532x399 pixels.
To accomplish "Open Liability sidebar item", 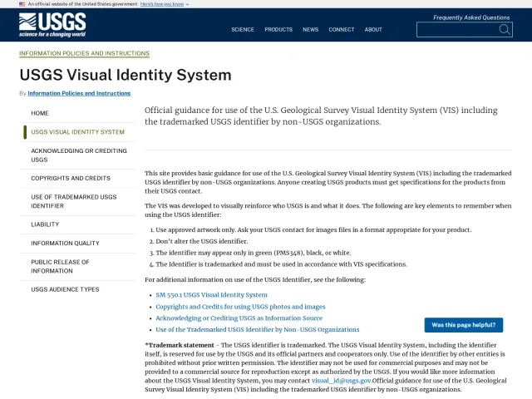I will [x=45, y=224].
